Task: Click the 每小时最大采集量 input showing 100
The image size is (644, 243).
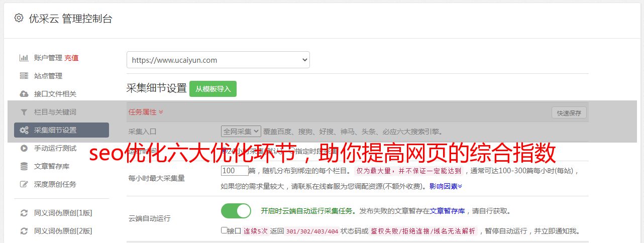Action: coord(235,171)
